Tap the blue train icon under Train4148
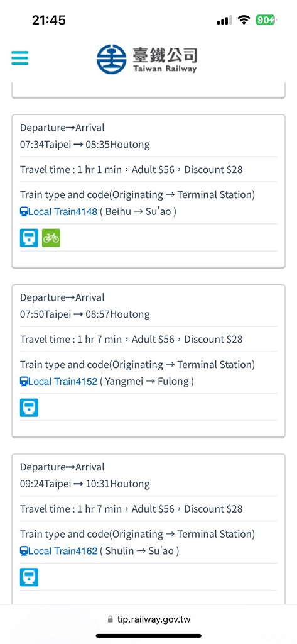Screen dimensions: 297x644 [29, 238]
